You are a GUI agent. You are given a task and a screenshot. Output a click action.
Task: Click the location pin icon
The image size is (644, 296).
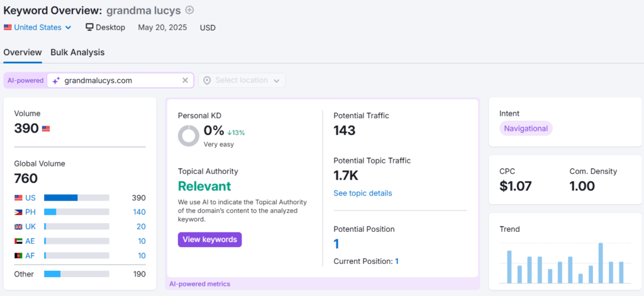207,80
